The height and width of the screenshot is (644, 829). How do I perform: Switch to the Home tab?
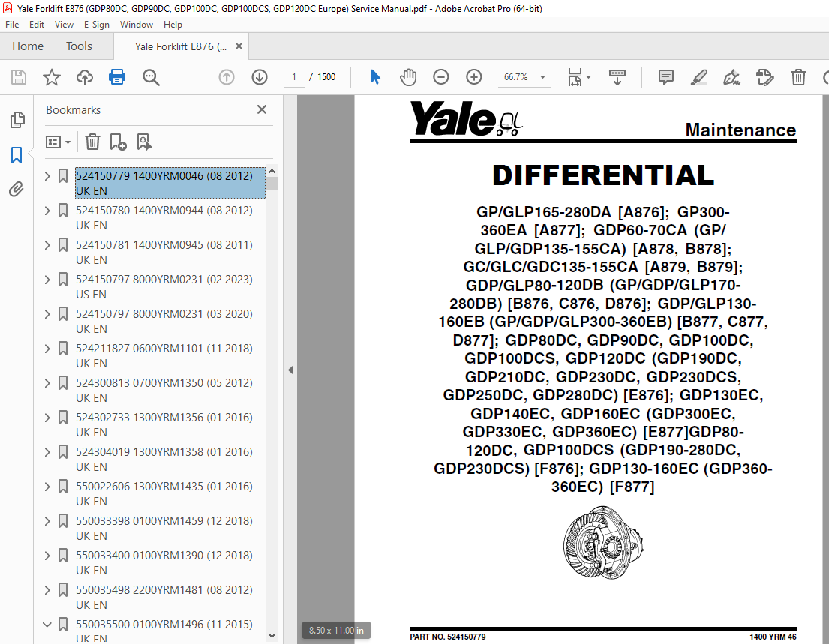(x=28, y=46)
